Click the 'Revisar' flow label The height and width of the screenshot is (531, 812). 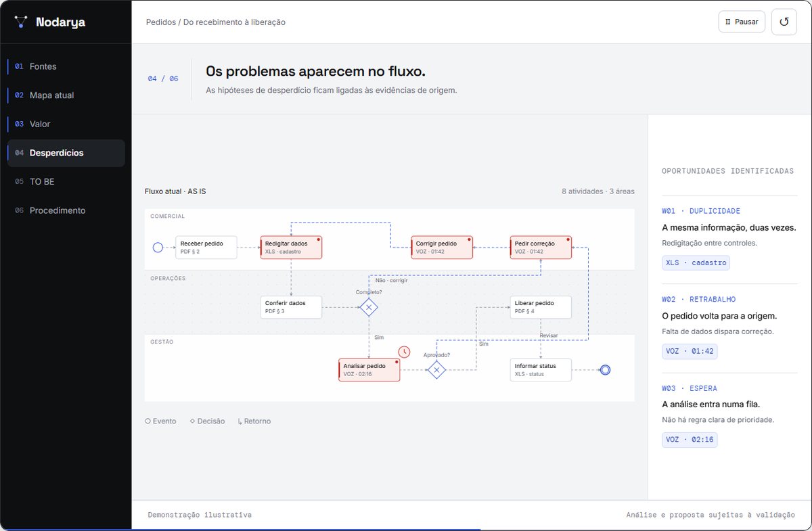pyautogui.click(x=549, y=336)
